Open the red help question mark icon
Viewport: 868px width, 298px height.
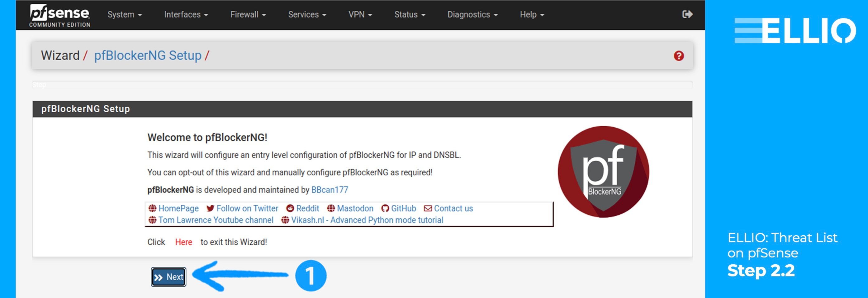[678, 55]
